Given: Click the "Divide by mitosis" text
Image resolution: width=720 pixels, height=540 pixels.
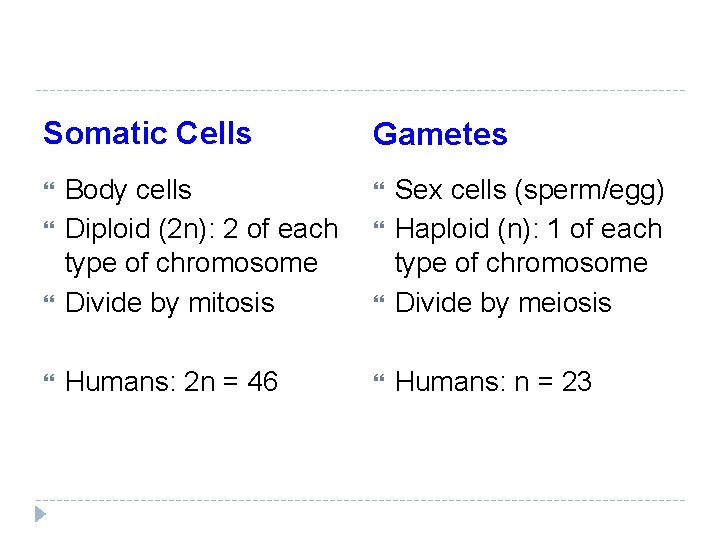Looking at the screenshot, I should coord(169,303).
